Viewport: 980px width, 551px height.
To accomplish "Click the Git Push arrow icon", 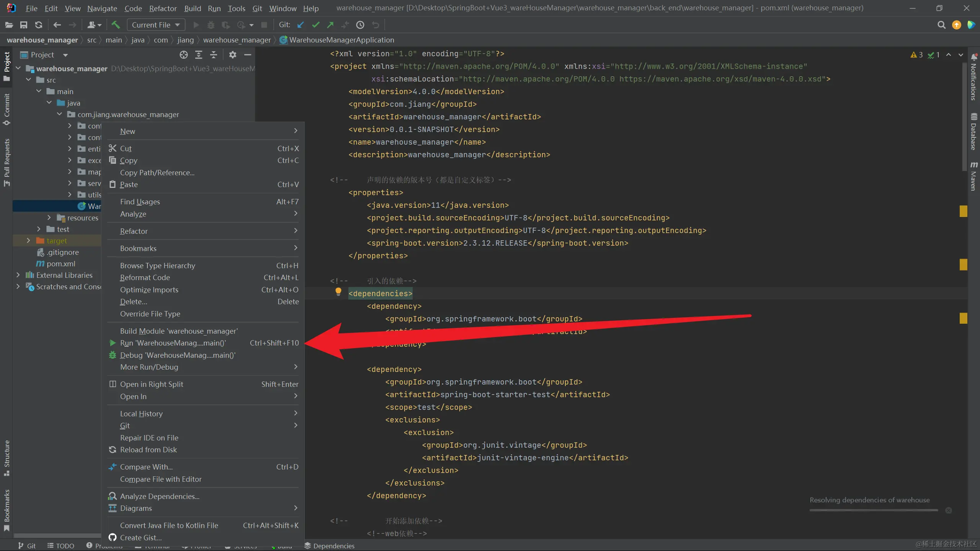I will 330,25.
